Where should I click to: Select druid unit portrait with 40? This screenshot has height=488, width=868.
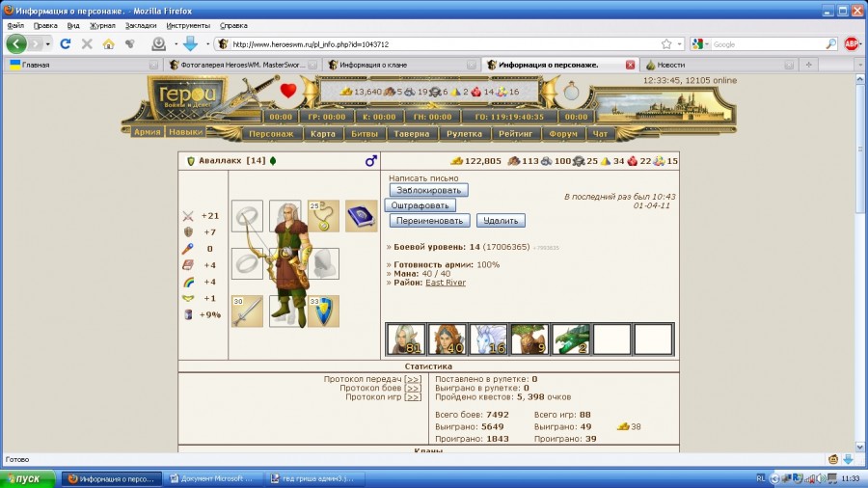tap(447, 339)
